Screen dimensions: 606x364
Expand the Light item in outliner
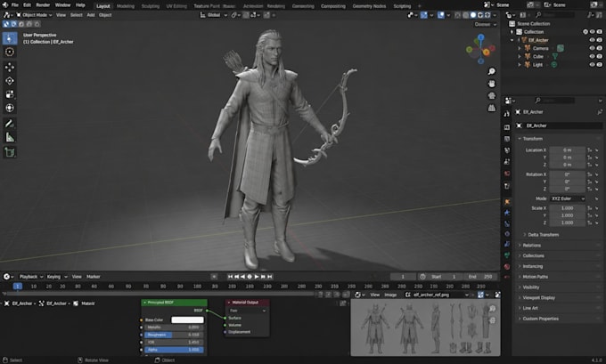point(520,64)
